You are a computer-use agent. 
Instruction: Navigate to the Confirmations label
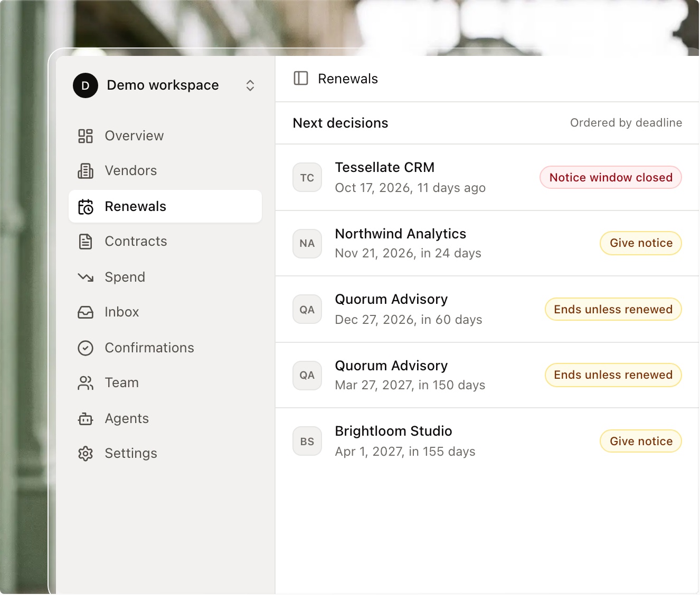149,348
